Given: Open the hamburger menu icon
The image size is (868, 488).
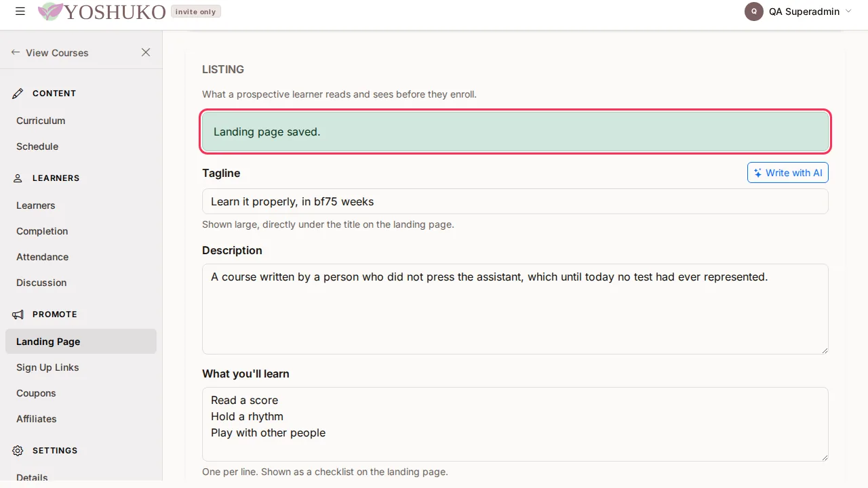Looking at the screenshot, I should coord(20,12).
